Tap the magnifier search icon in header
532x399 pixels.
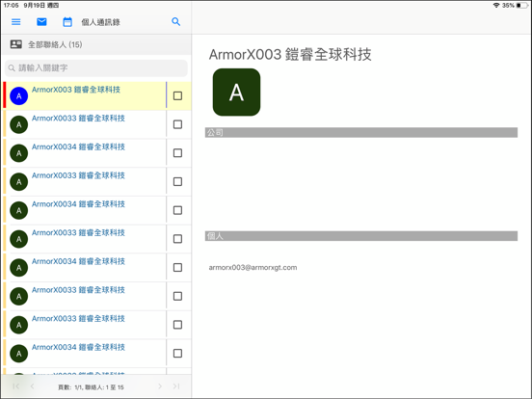point(175,22)
